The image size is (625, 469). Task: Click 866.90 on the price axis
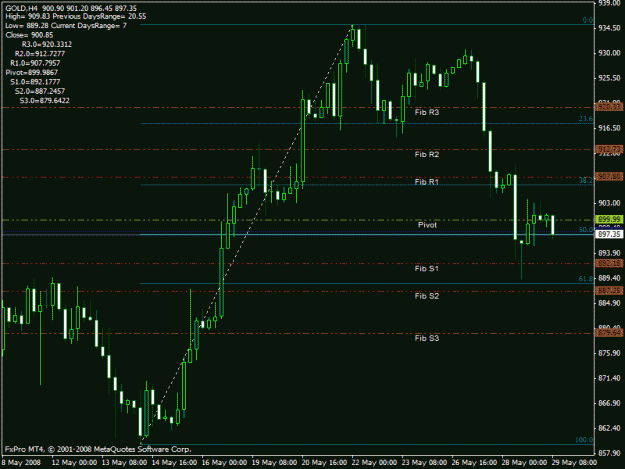609,403
